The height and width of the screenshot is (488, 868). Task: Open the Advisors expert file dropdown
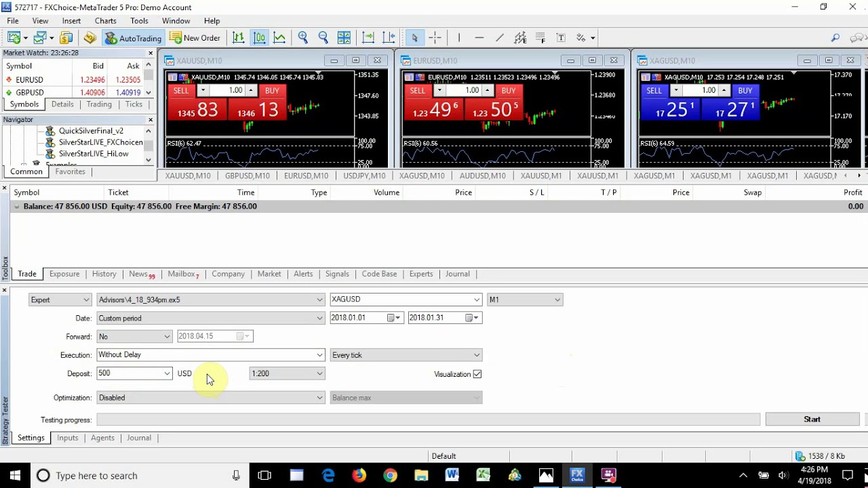tap(211, 300)
